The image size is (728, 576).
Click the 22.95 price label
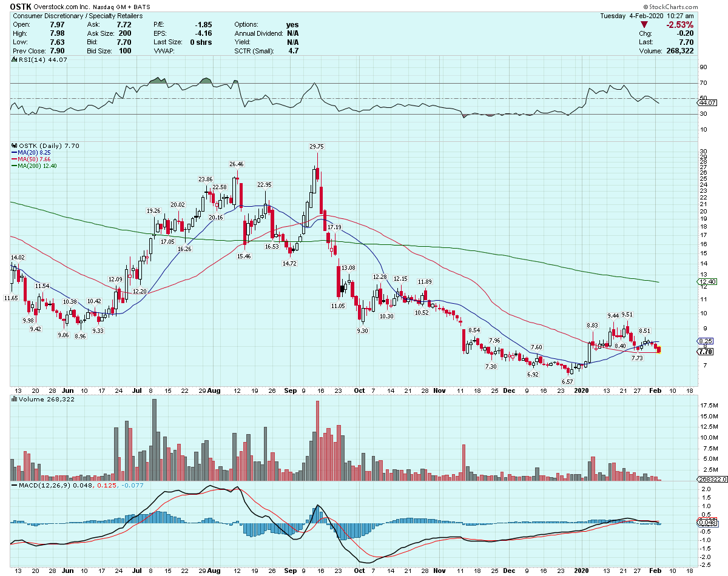[x=264, y=184]
